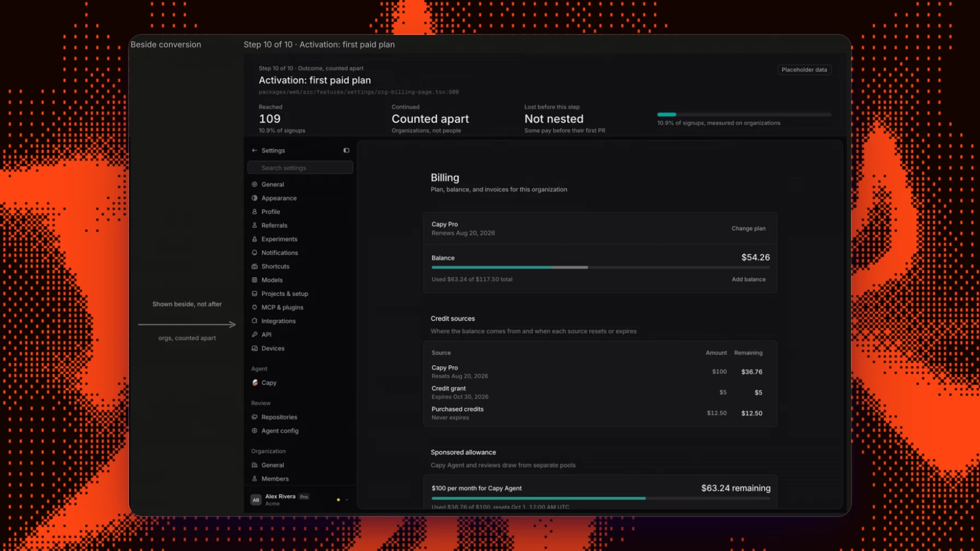Click the Agent config icon
Screen dimensions: 980x551
pyautogui.click(x=254, y=431)
